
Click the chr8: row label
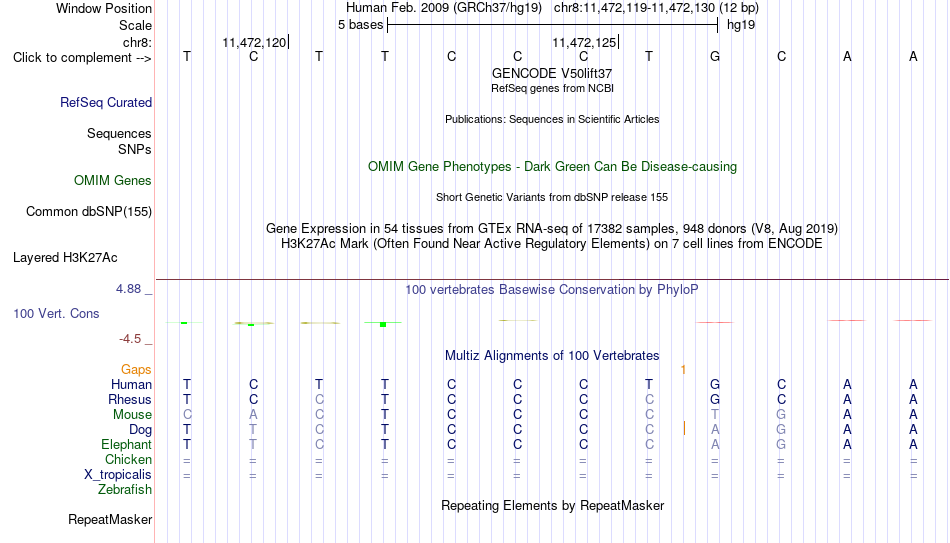click(x=138, y=42)
